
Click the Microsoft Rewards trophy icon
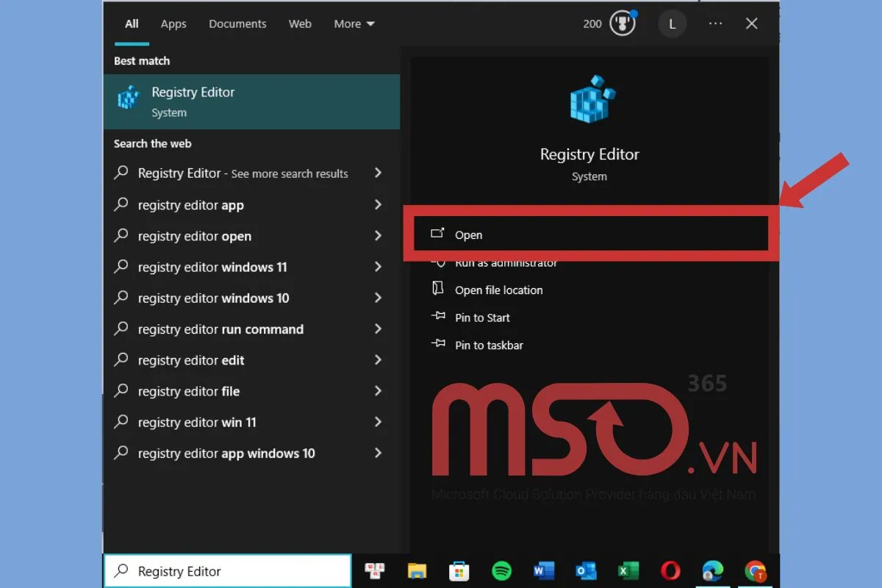coord(623,24)
